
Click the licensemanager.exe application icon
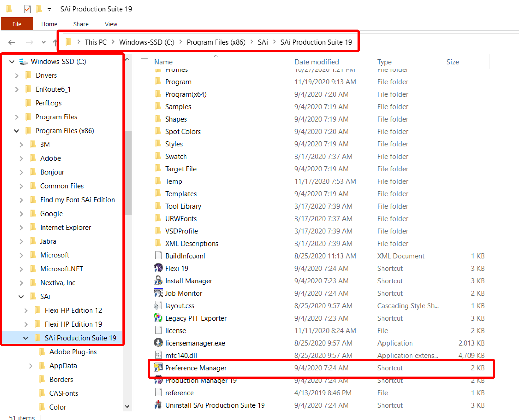click(x=158, y=343)
